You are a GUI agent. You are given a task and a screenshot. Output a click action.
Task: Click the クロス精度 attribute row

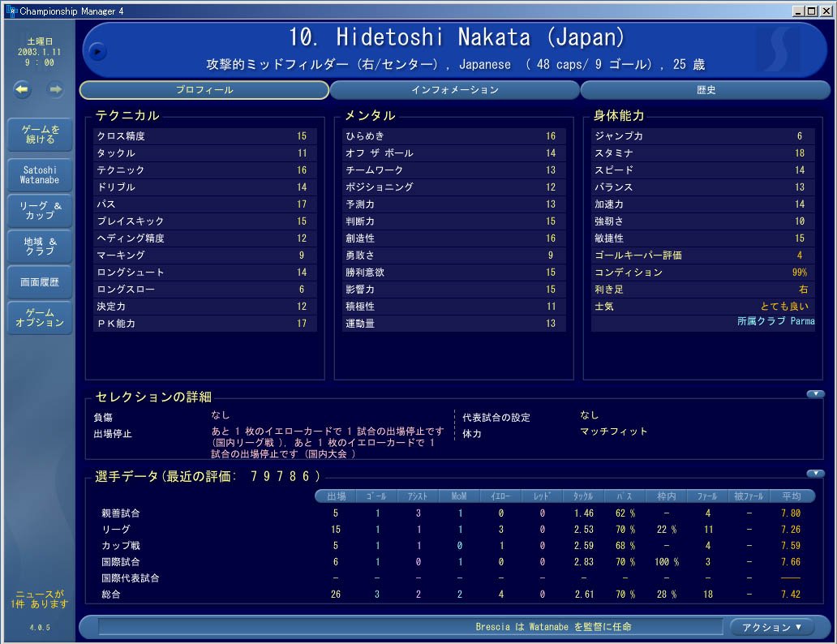(205, 136)
